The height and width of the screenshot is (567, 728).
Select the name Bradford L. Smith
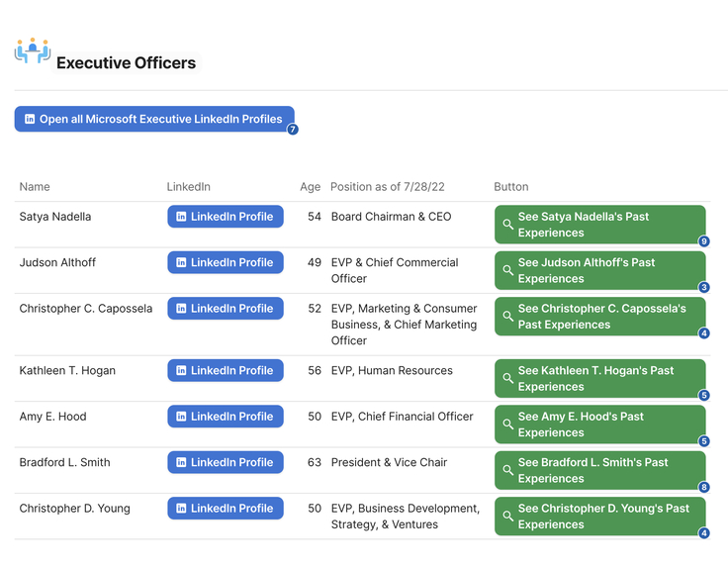65,462
